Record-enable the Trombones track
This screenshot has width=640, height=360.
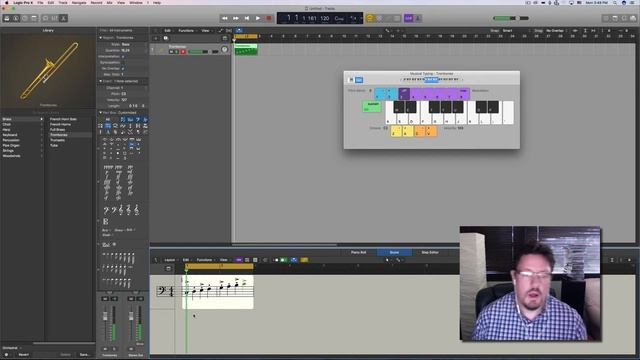[183, 52]
